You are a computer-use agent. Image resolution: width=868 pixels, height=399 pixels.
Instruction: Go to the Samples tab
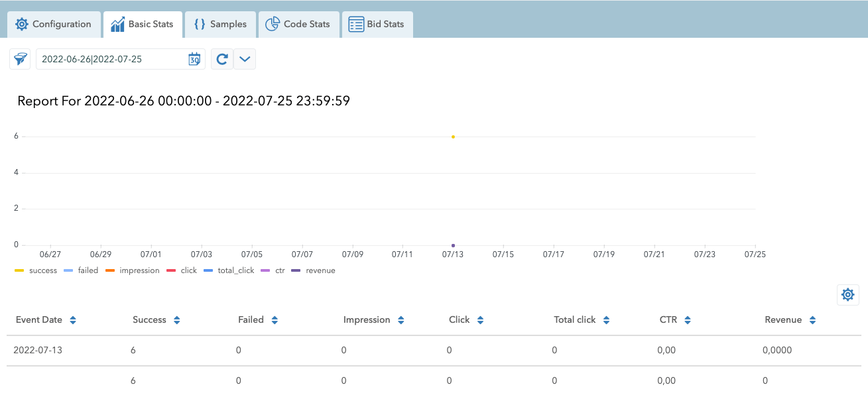point(220,25)
